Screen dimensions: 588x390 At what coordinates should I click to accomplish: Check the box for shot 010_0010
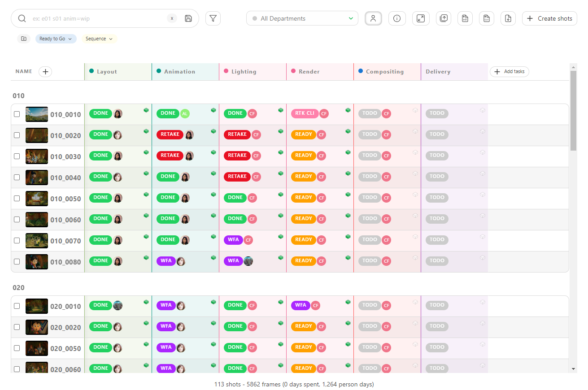click(x=17, y=114)
